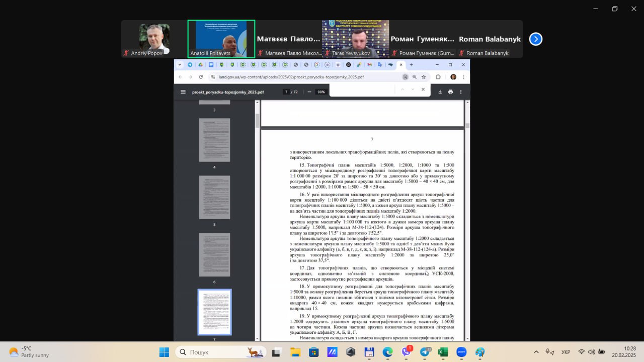The height and width of the screenshot is (362, 644).
Task: Open the Chrome profile avatar
Action: (x=453, y=77)
